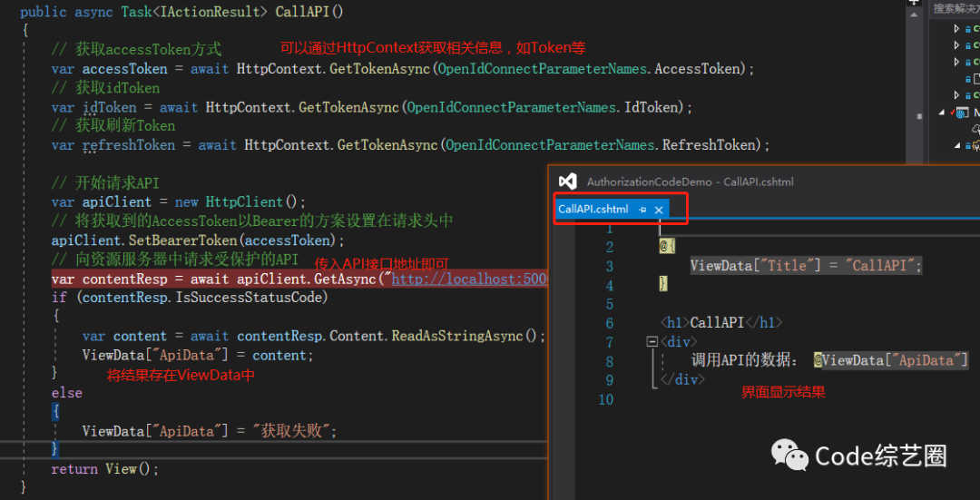Click the '<h1>CallAPI</h1>' line in cshtml

(x=721, y=322)
